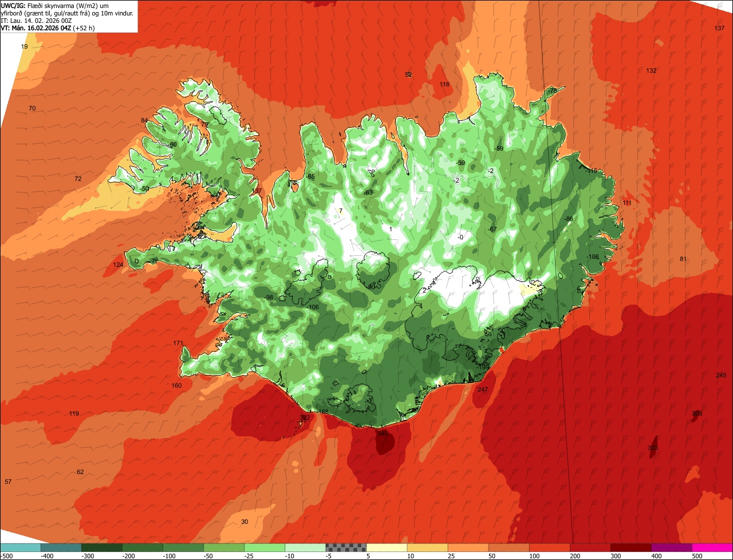Click the '245' value on the right side
733x560 pixels.
(721, 375)
